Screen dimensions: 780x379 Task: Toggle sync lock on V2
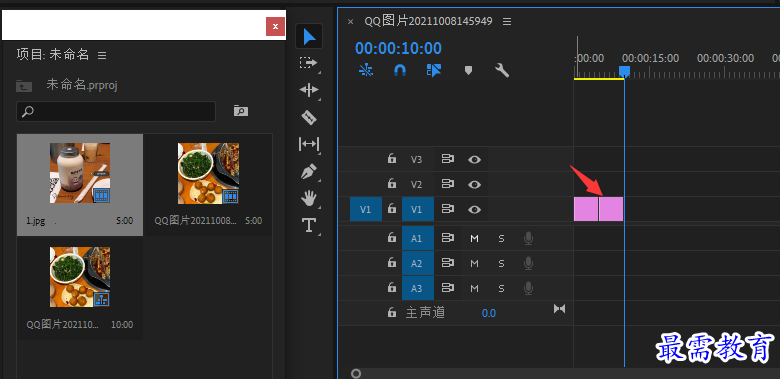pyautogui.click(x=448, y=184)
